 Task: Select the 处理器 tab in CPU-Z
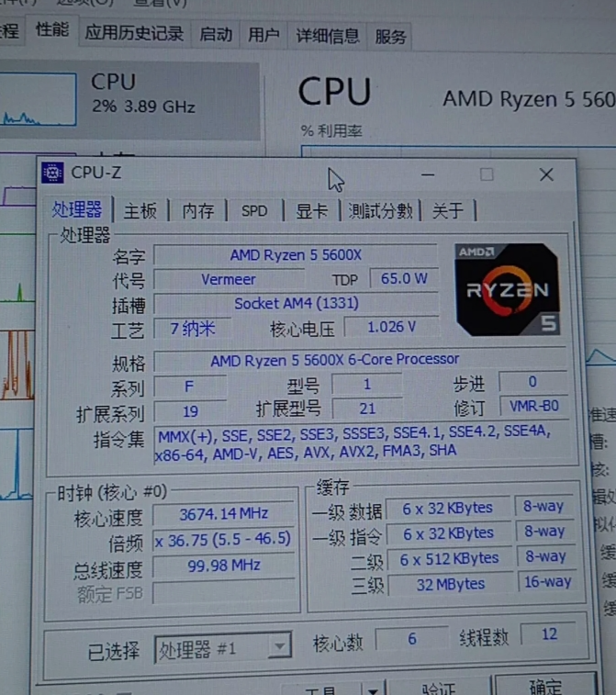(77, 209)
